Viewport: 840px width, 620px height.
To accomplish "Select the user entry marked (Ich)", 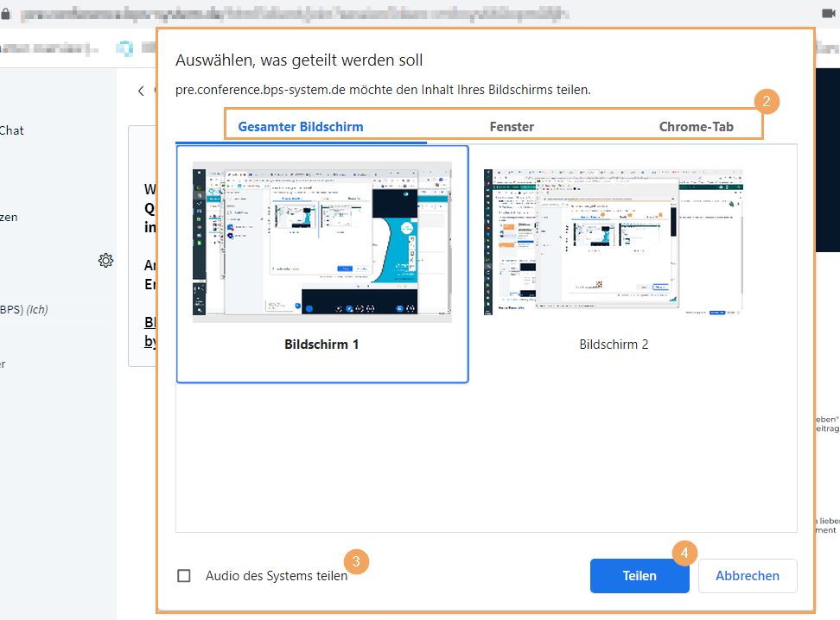I will tap(23, 309).
